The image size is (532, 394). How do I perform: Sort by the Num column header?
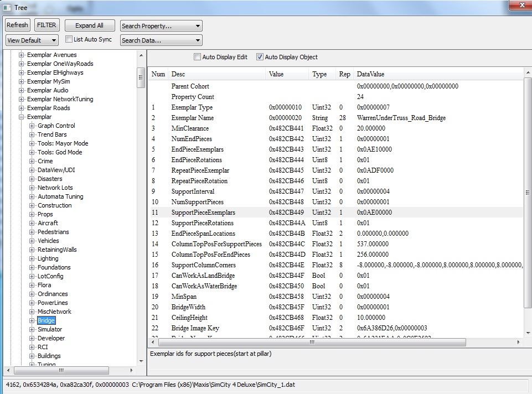tap(158, 74)
